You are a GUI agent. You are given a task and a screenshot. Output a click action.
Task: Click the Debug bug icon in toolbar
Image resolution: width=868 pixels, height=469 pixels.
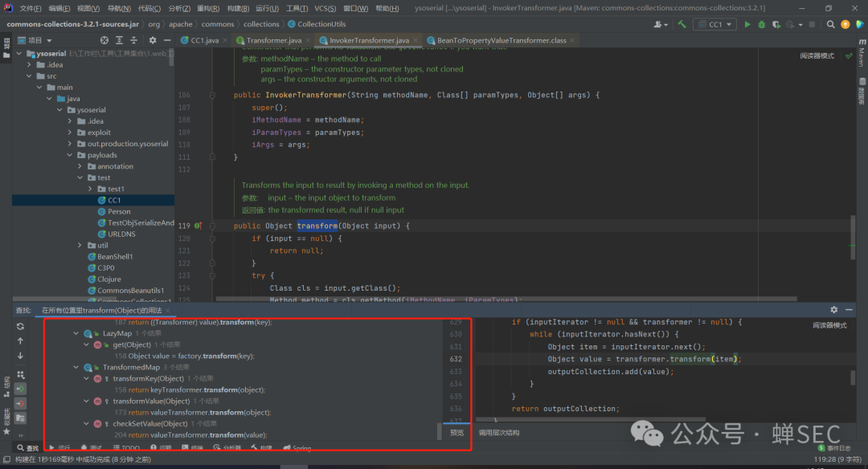(x=761, y=25)
